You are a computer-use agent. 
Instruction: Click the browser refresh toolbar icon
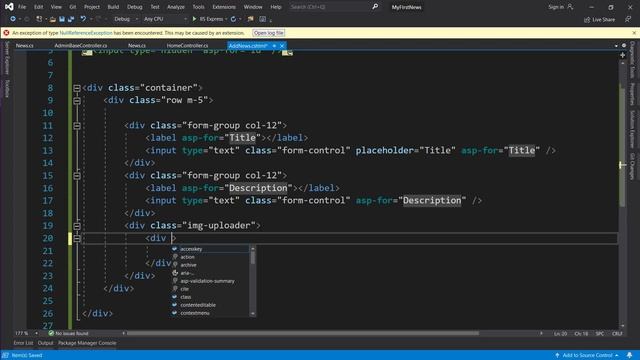pyautogui.click(x=233, y=19)
